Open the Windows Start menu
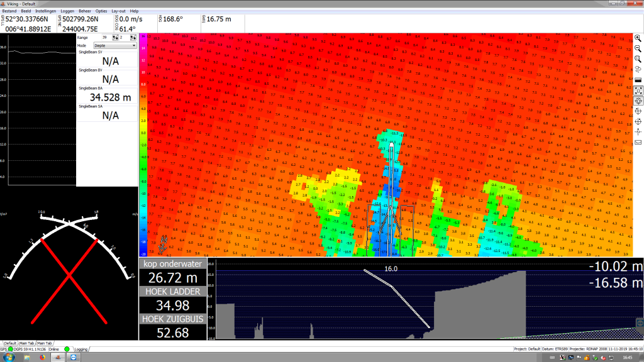The image size is (644, 362). (x=9, y=358)
